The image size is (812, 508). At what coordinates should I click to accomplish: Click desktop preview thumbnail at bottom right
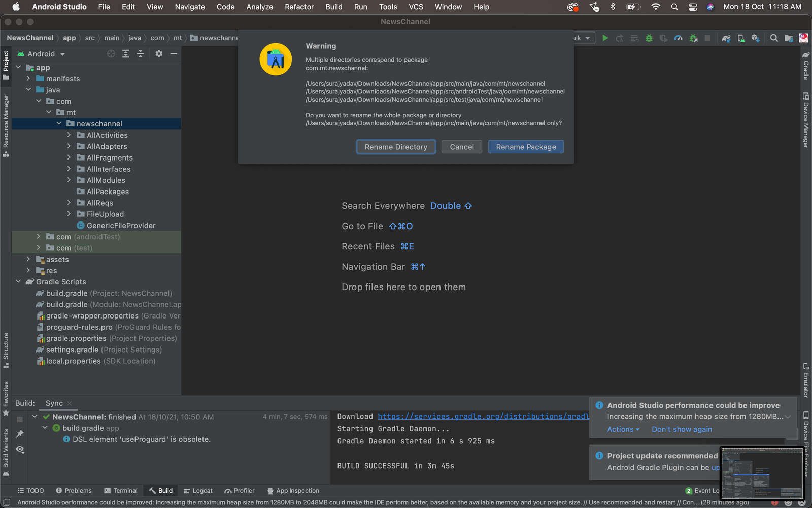pos(762,474)
